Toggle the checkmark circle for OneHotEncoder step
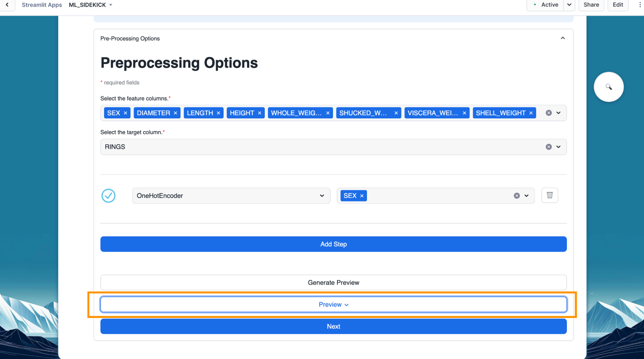644x359 pixels. 108,196
